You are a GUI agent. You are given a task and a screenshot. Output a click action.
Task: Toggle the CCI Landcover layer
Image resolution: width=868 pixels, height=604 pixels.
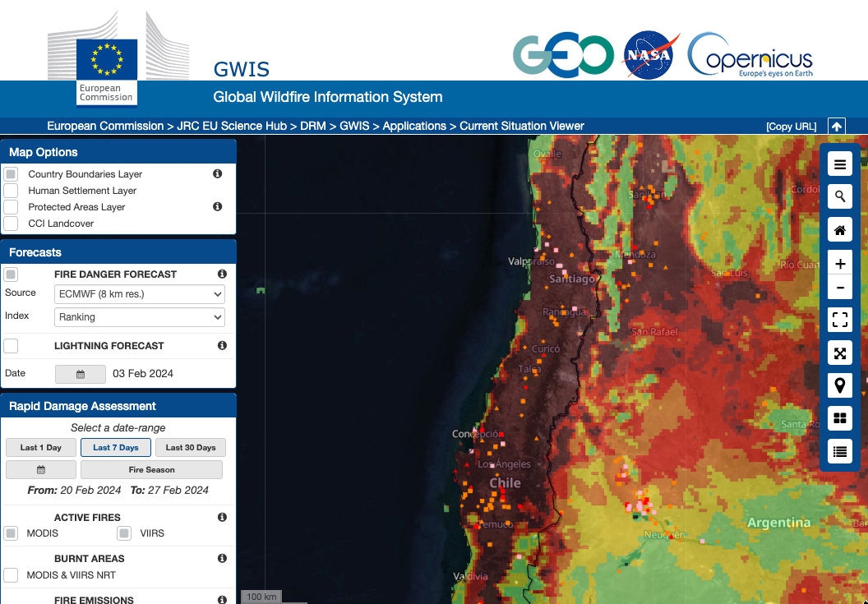point(12,223)
